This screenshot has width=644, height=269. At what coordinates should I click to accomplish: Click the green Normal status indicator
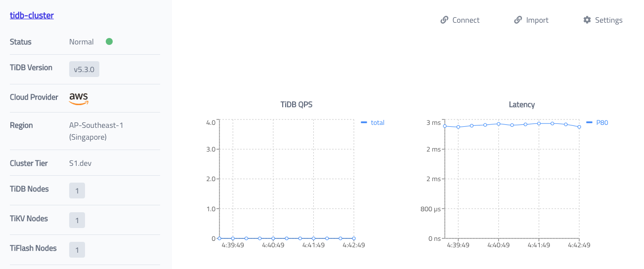coord(109,41)
